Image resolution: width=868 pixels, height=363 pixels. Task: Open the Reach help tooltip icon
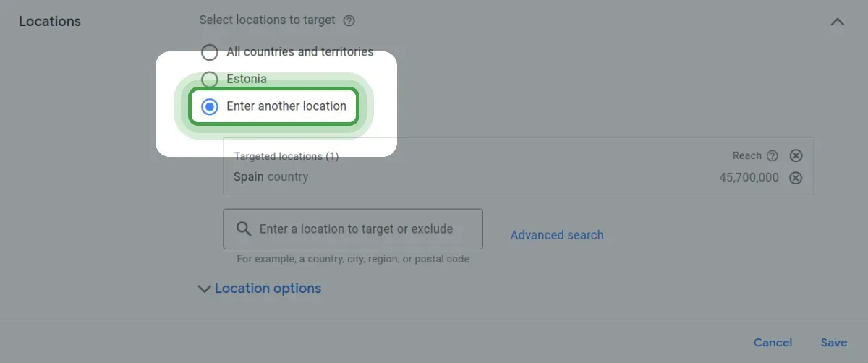click(773, 155)
